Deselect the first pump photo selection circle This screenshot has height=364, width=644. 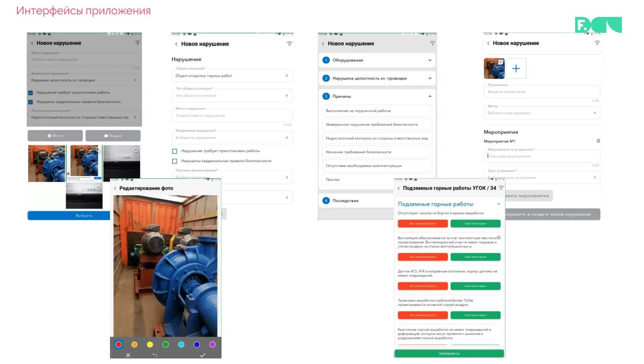pos(61,150)
